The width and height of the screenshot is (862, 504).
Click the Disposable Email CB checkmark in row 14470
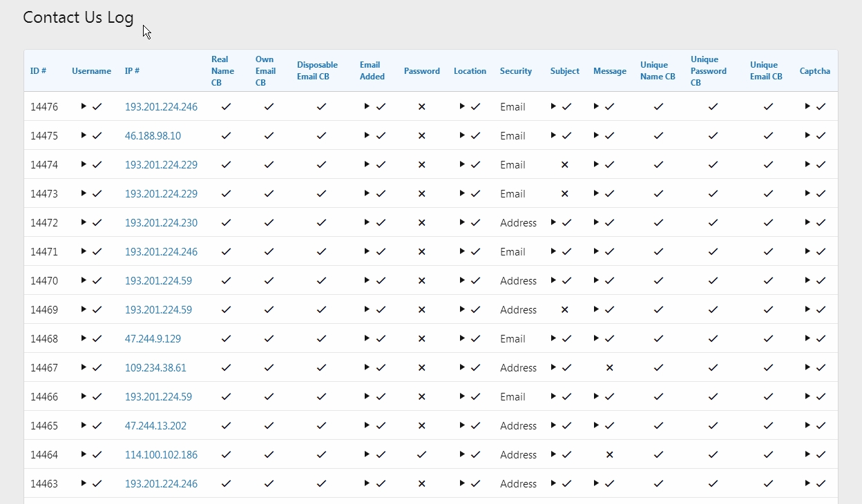(321, 281)
